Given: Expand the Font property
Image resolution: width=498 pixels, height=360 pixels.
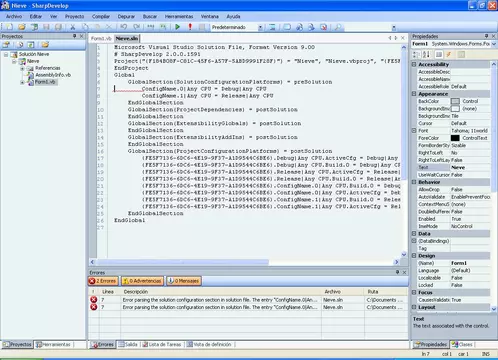Looking at the screenshot, I should [x=414, y=130].
